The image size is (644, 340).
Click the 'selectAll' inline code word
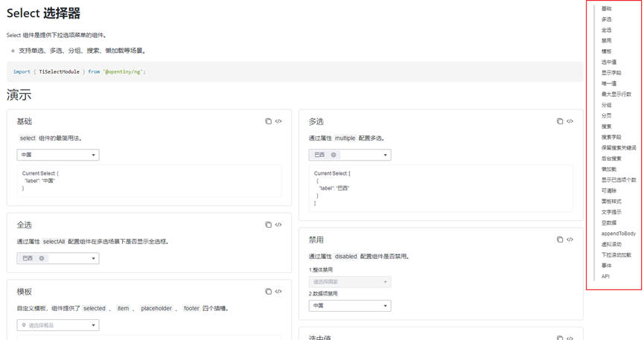point(54,242)
